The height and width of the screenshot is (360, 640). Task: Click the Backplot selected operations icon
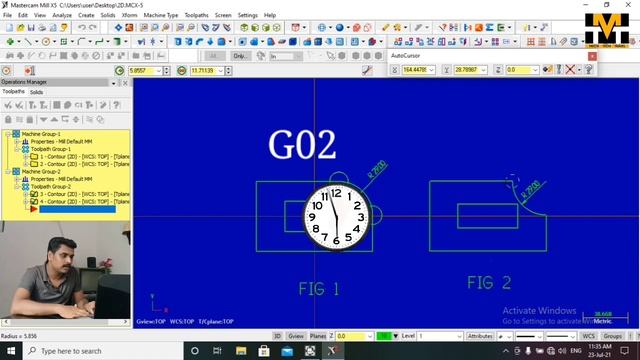[57, 105]
